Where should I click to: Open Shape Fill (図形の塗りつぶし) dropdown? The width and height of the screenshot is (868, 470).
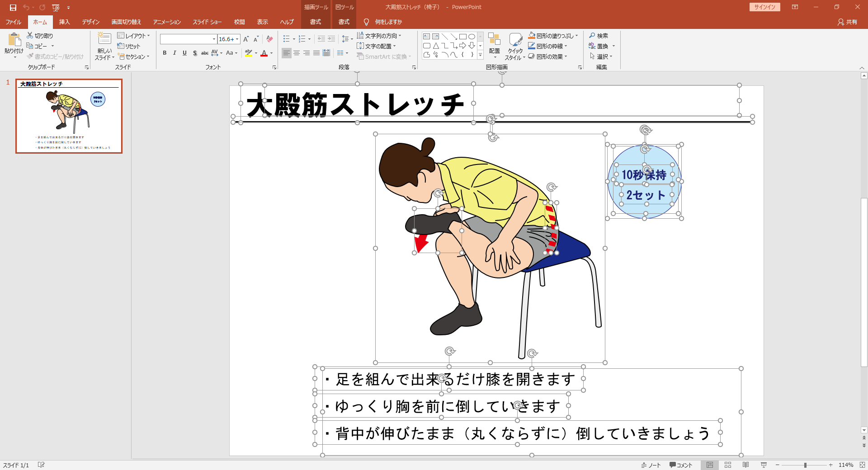coord(577,36)
